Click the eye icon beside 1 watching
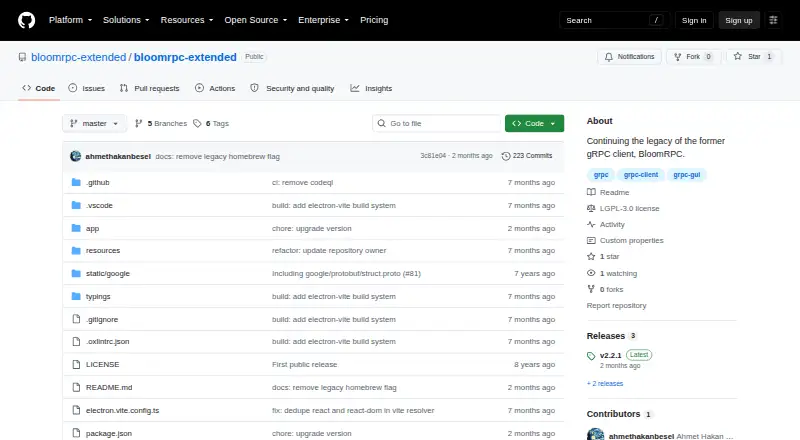This screenshot has width=800, height=440. [x=591, y=273]
